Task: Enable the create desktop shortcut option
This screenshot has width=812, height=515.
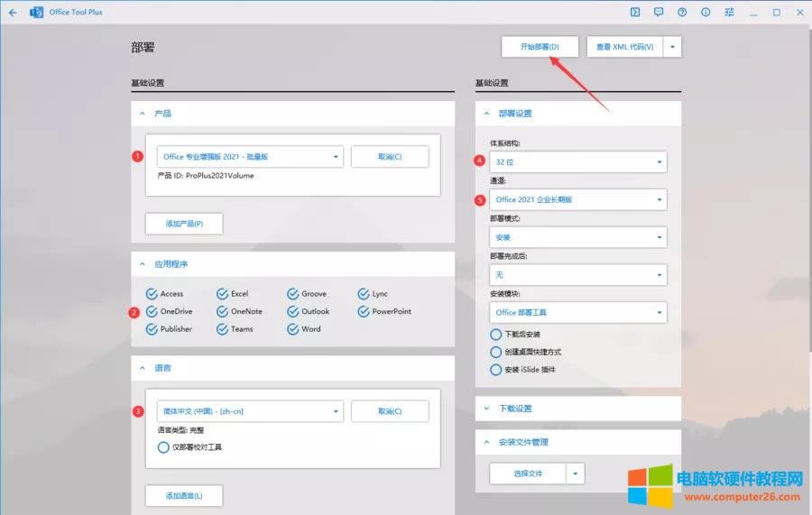Action: (x=495, y=352)
